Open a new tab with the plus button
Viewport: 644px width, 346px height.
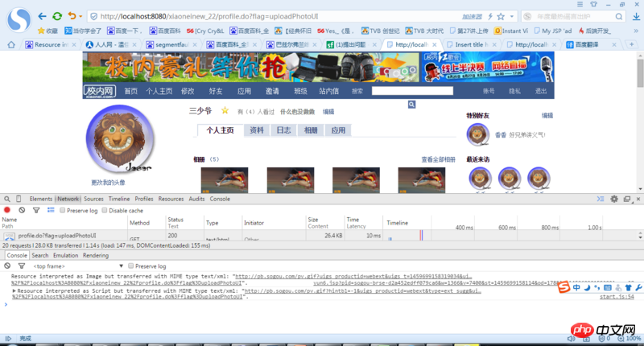(632, 44)
